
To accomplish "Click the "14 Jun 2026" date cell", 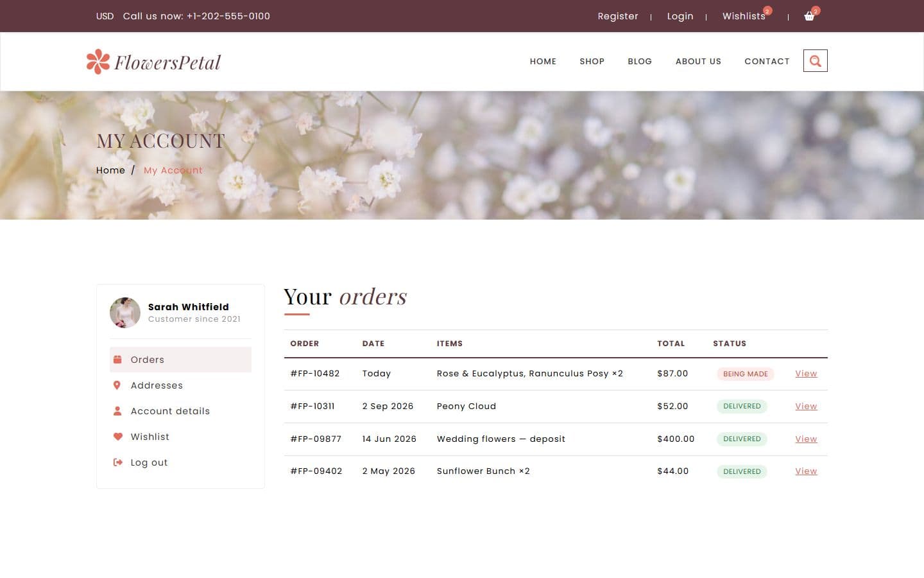I will pyautogui.click(x=389, y=439).
